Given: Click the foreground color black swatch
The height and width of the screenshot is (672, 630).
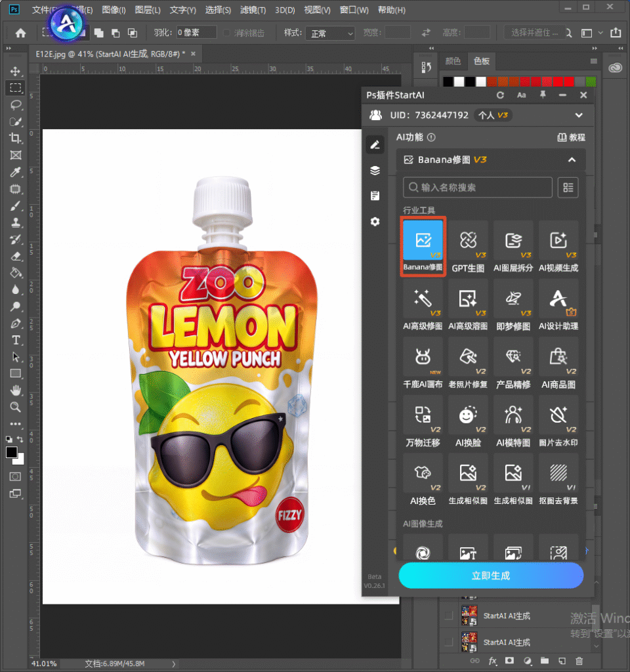Looking at the screenshot, I should [x=12, y=452].
